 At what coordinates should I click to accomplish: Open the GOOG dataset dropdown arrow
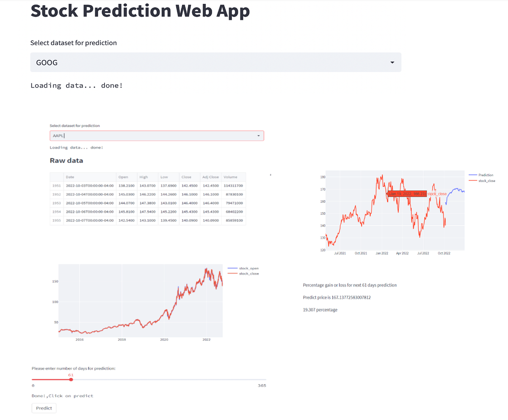[x=392, y=63]
